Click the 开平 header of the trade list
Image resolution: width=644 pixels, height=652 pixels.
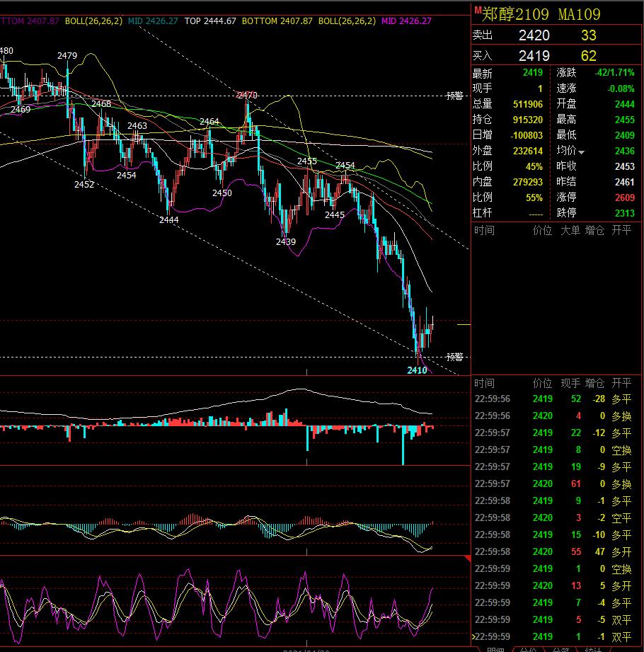(621, 383)
